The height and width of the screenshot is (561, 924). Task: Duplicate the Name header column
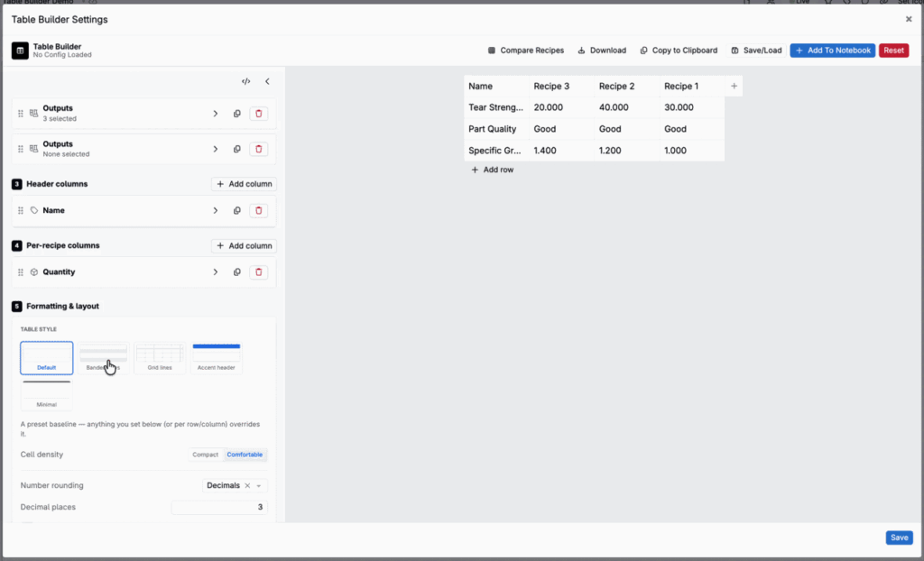click(237, 210)
